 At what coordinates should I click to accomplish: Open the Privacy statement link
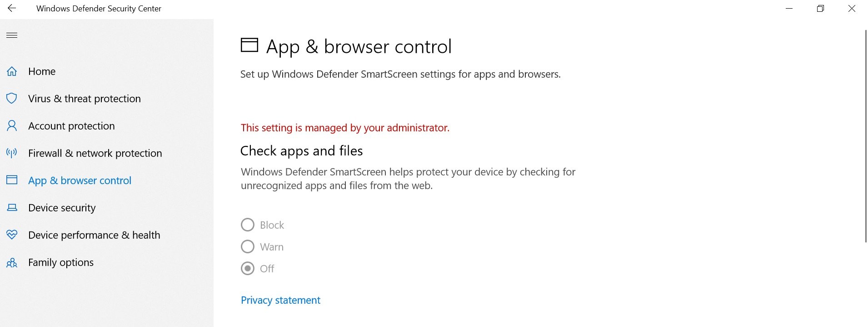280,300
